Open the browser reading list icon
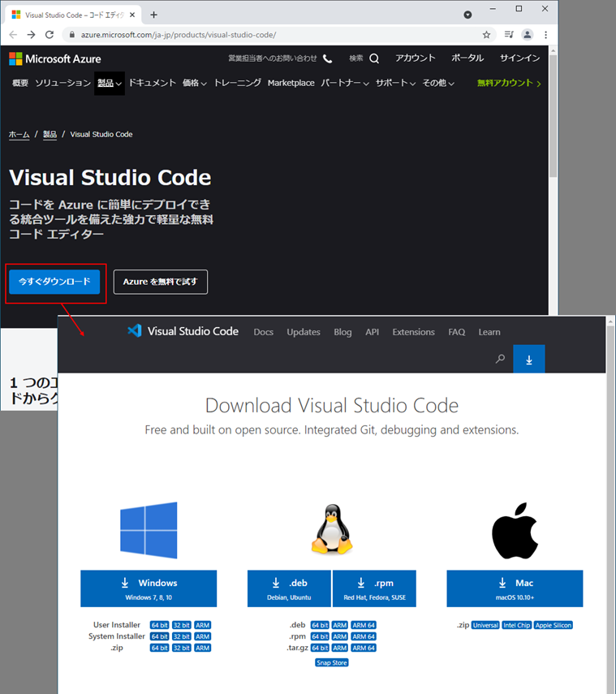This screenshot has width=616, height=694. point(509,35)
